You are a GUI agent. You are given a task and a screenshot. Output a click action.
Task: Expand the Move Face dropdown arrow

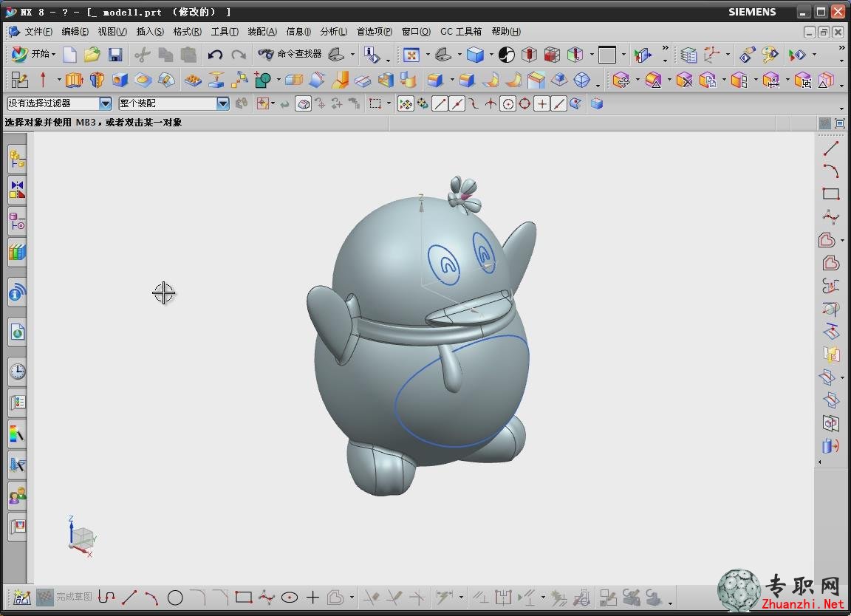coord(638,81)
